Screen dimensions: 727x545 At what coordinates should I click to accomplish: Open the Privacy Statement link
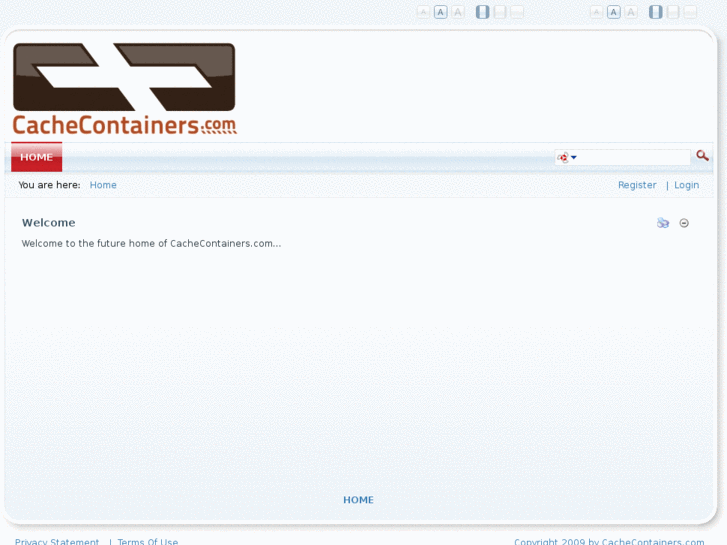(x=57, y=542)
